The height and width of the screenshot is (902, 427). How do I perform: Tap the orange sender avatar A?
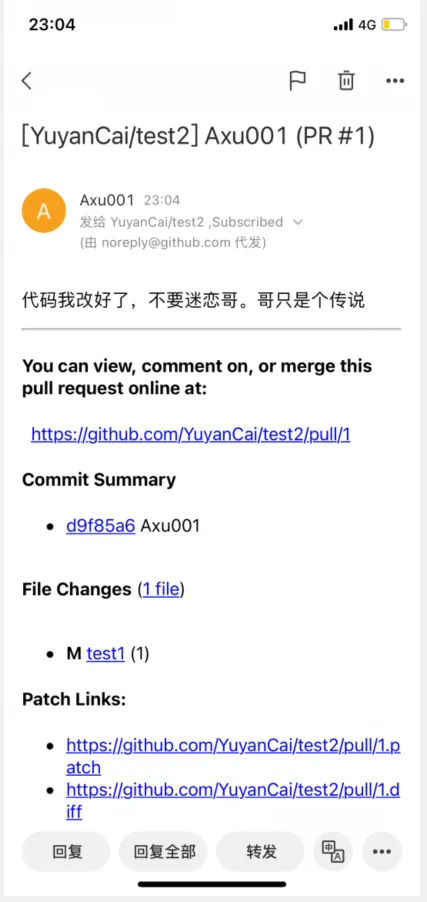tap(44, 211)
